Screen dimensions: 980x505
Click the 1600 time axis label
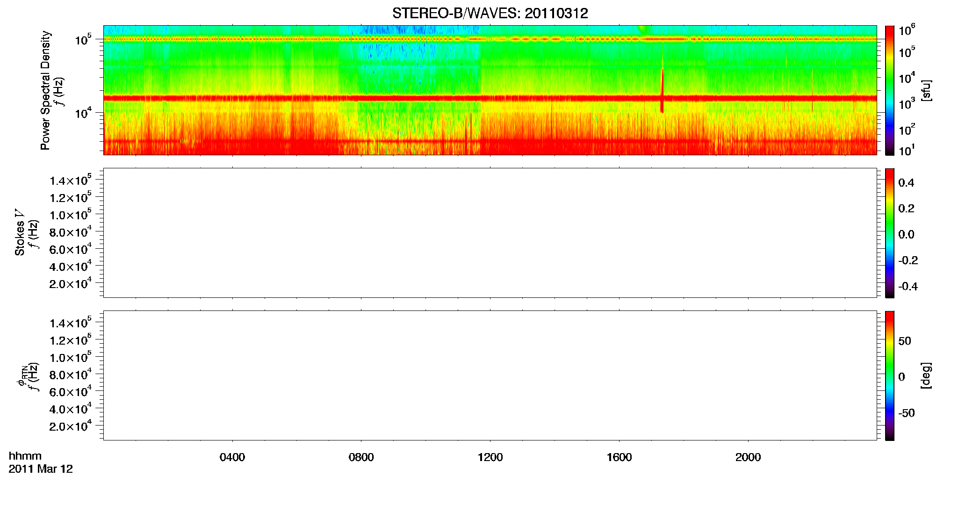click(620, 457)
